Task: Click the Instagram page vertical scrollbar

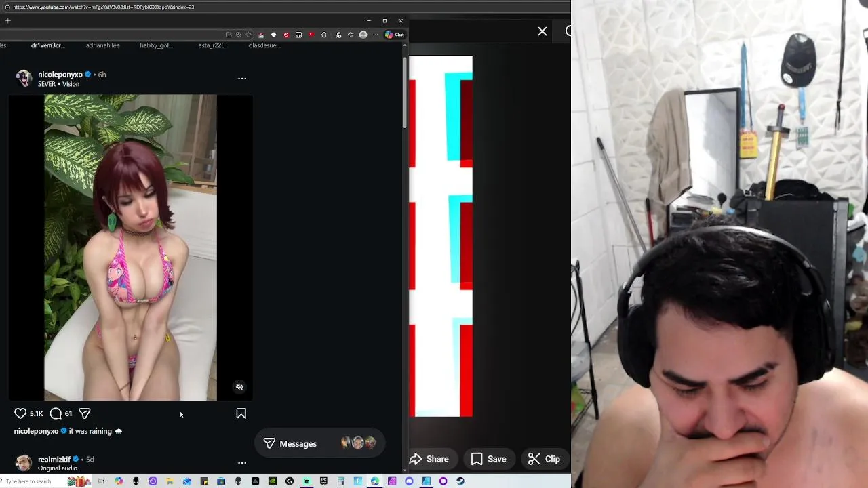Action: (x=405, y=92)
